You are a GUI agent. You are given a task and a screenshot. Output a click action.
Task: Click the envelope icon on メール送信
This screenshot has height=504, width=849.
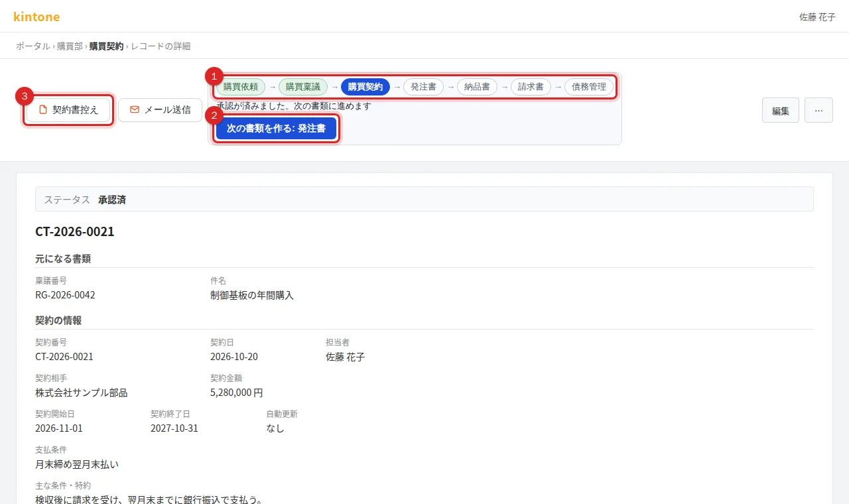click(135, 110)
